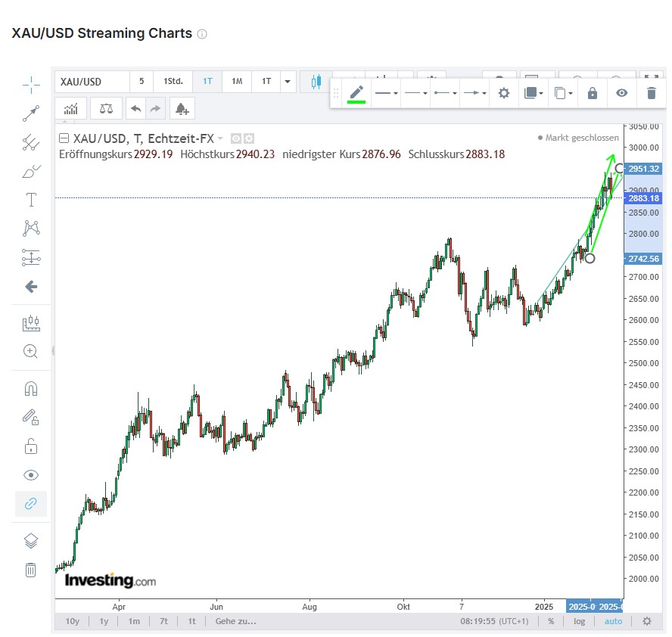
Task: Lock the selected drawing
Action: pos(593,93)
